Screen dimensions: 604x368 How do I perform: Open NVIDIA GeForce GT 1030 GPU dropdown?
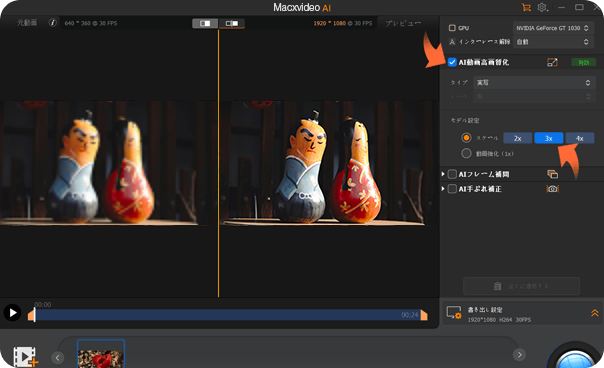coord(553,28)
